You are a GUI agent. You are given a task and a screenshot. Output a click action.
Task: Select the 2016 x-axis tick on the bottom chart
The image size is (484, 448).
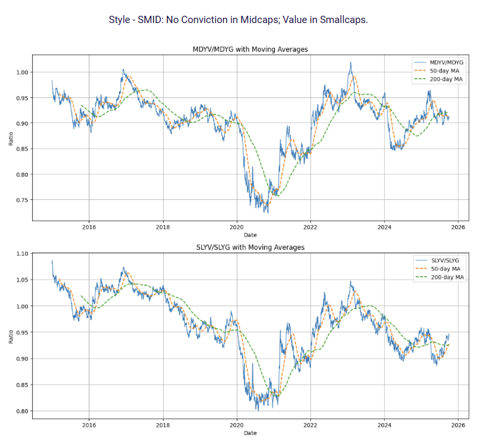click(89, 425)
